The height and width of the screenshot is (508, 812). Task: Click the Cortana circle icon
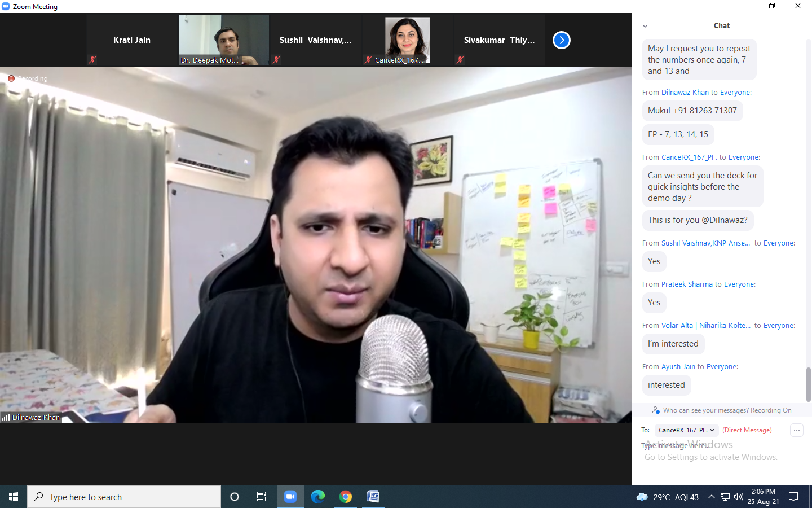[x=235, y=497]
